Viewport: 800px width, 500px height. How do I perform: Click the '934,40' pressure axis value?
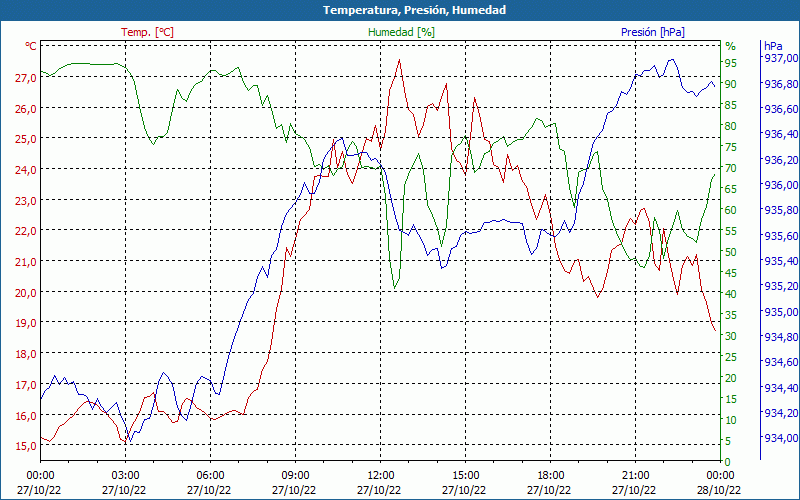pyautogui.click(x=781, y=388)
